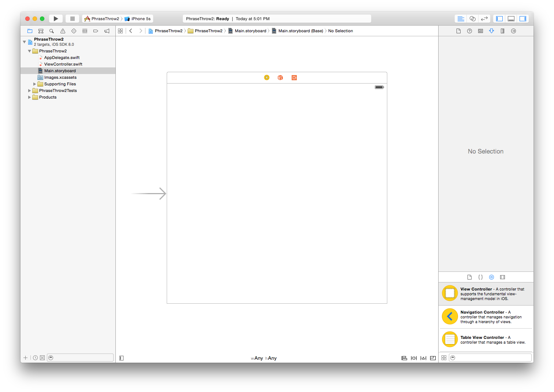Open the Test navigator
Screen dimensions: 554x392
74,31
